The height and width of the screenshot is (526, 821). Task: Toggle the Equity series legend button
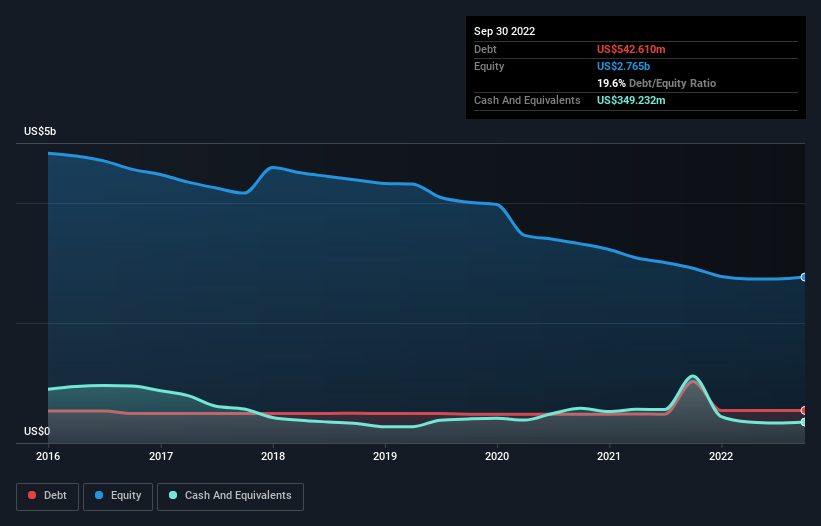tap(118, 496)
